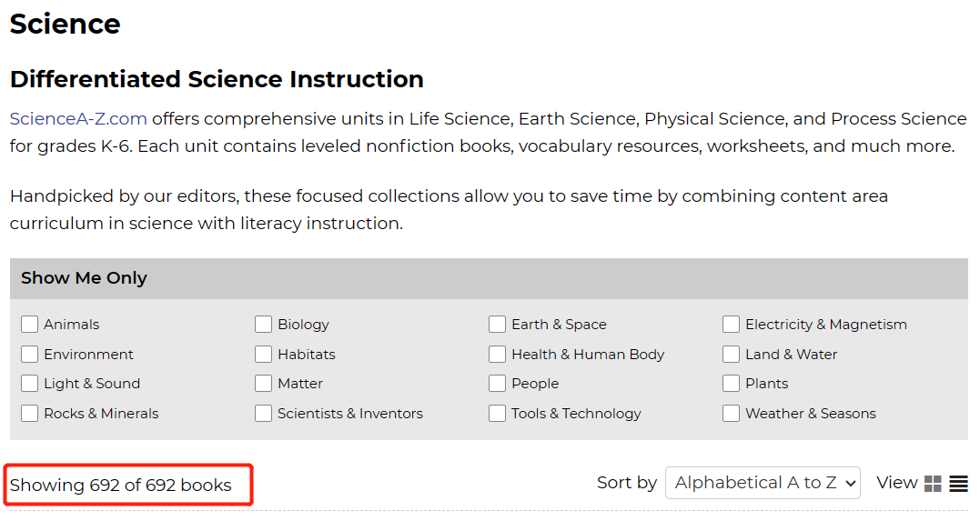Check the Environment filter
Screen dimensions: 980x521
point(30,355)
